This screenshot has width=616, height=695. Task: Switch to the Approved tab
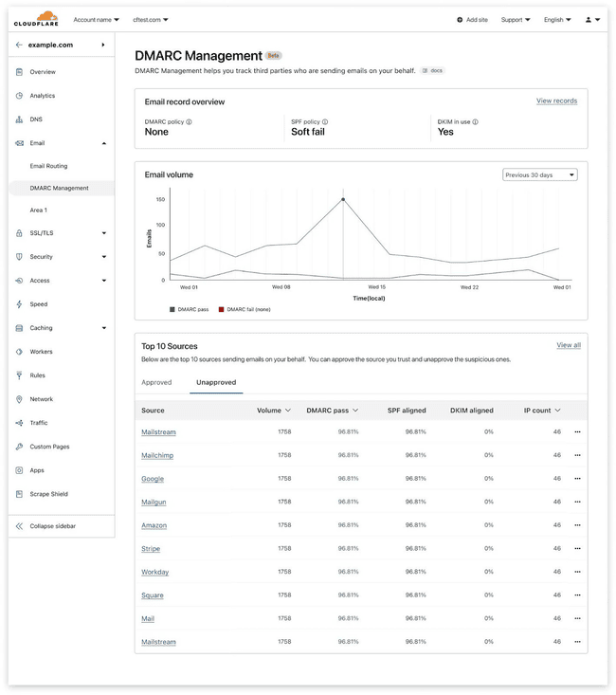pos(156,382)
